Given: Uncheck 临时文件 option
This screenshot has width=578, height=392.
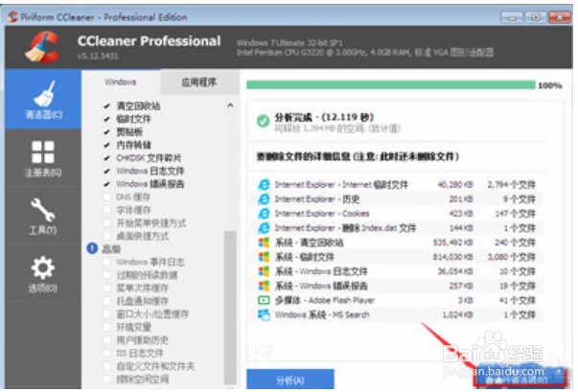Looking at the screenshot, I should [106, 119].
